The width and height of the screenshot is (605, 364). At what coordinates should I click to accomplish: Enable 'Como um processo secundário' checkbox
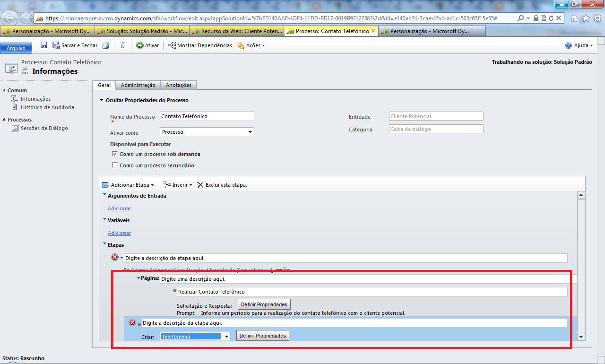point(114,165)
